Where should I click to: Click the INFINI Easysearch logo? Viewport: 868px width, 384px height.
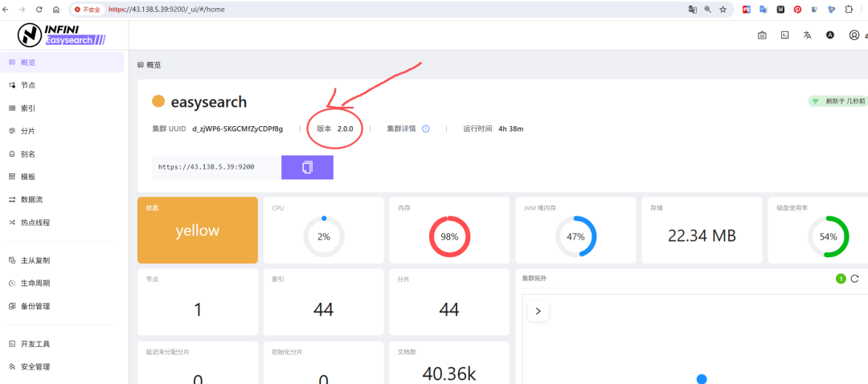(x=61, y=35)
